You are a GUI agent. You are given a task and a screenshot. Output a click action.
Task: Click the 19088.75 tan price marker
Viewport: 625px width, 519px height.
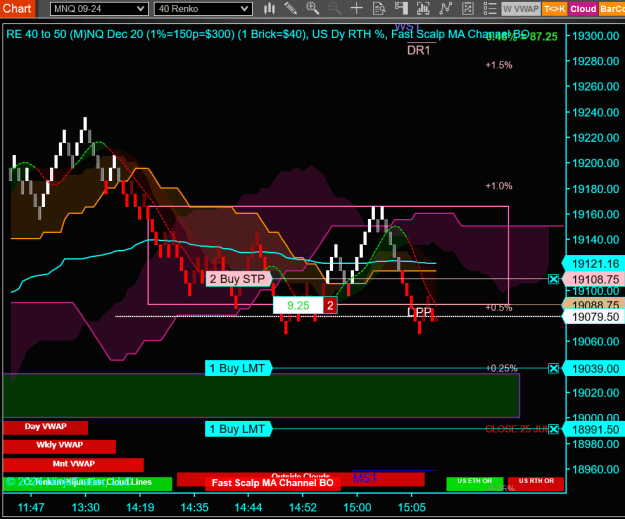point(594,305)
